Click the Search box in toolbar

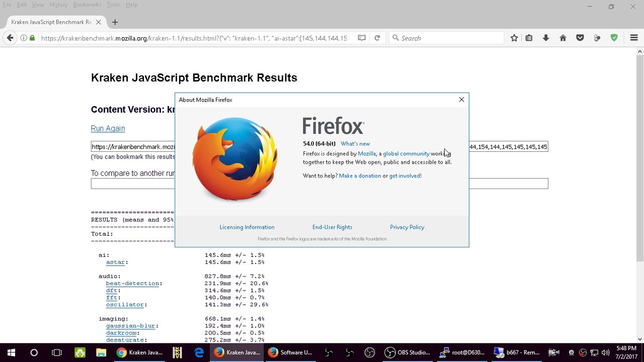[x=446, y=38]
